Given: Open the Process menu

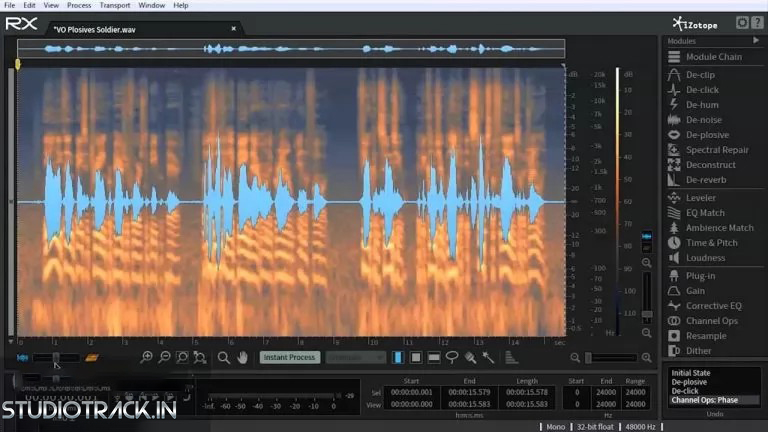Looking at the screenshot, I should [x=79, y=5].
